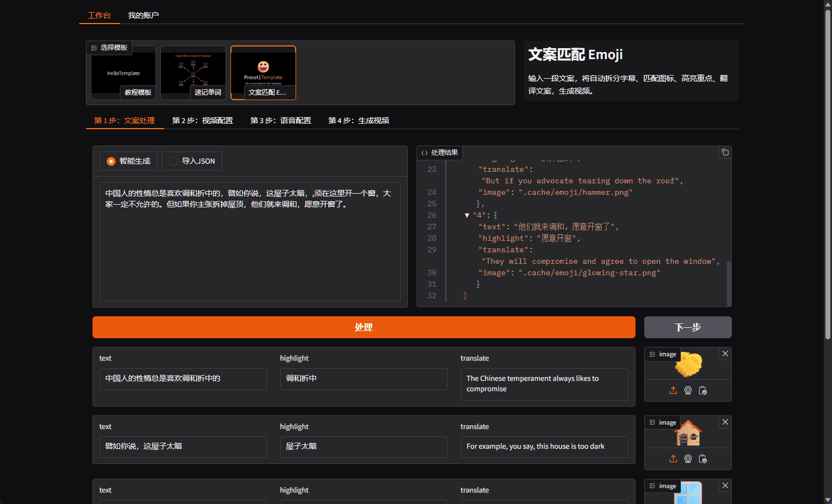The image size is (832, 504).
Task: Click JSON highlight value 愿意开窗
Action: click(556, 239)
